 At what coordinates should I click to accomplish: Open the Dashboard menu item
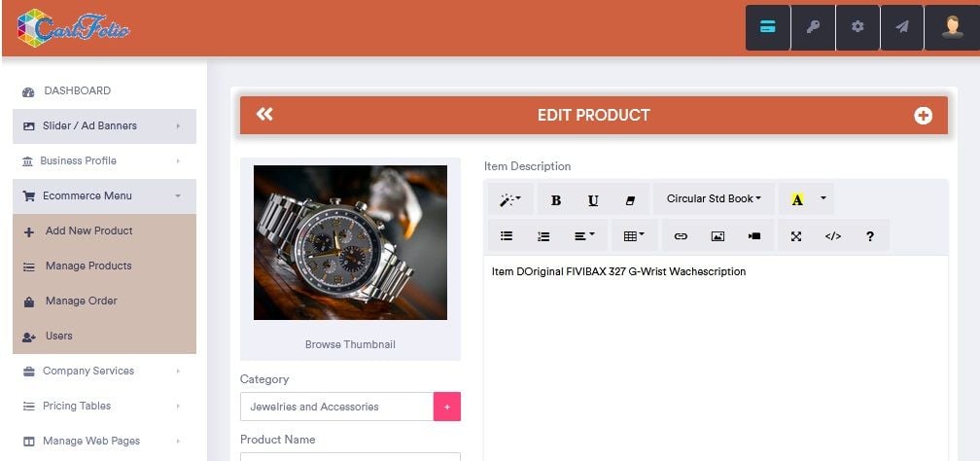[x=104, y=91]
